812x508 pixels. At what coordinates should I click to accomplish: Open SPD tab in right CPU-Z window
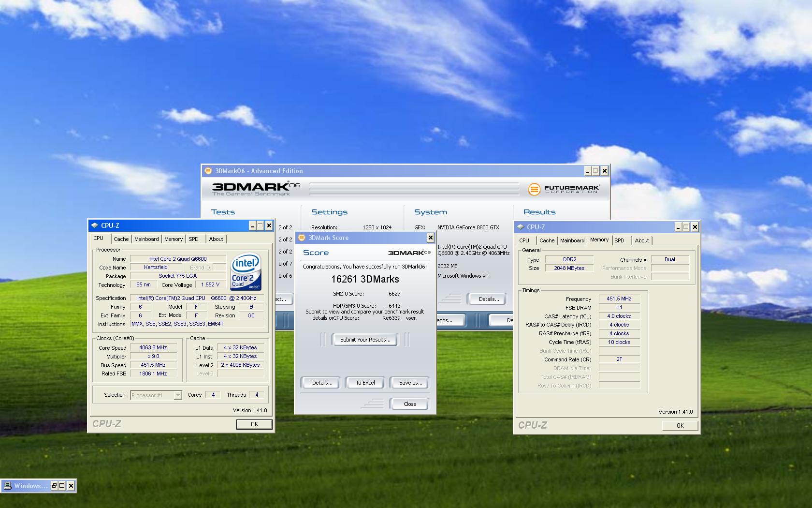[x=620, y=240]
